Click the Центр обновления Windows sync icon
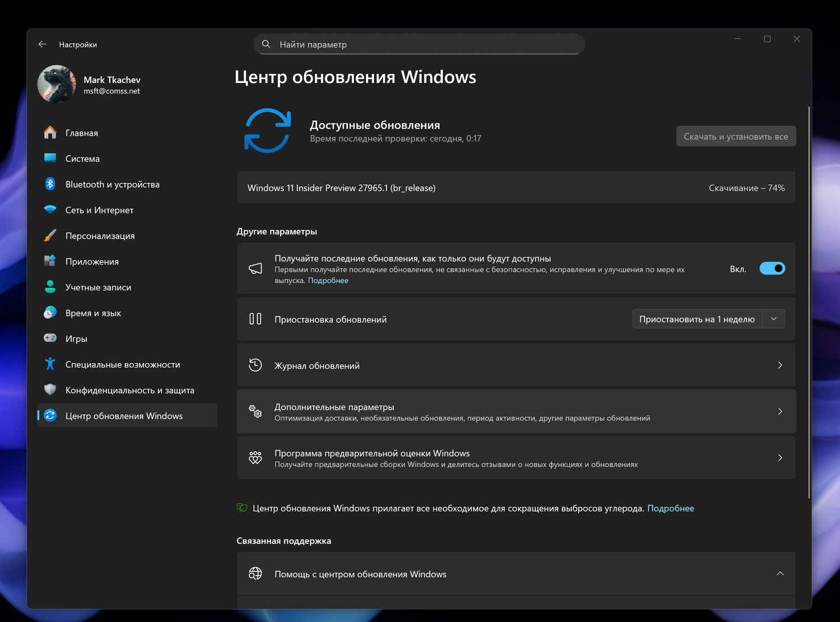840x622 pixels. pyautogui.click(x=50, y=415)
